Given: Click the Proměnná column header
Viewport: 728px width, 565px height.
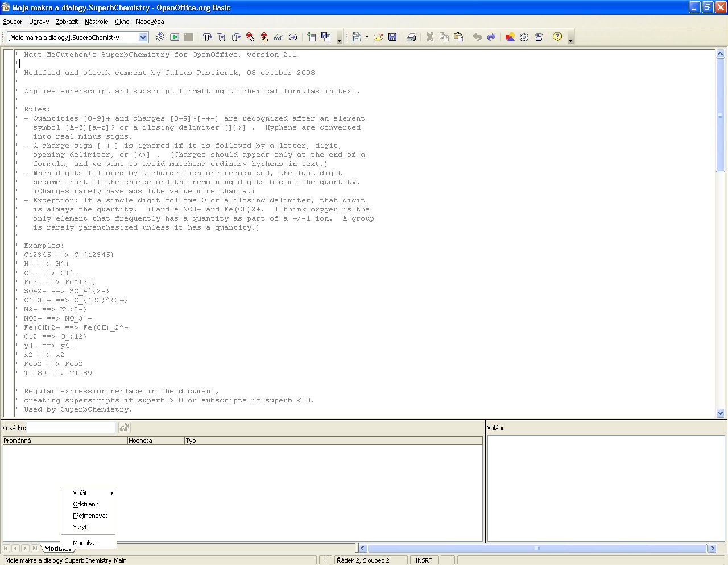Looking at the screenshot, I should coord(65,441).
